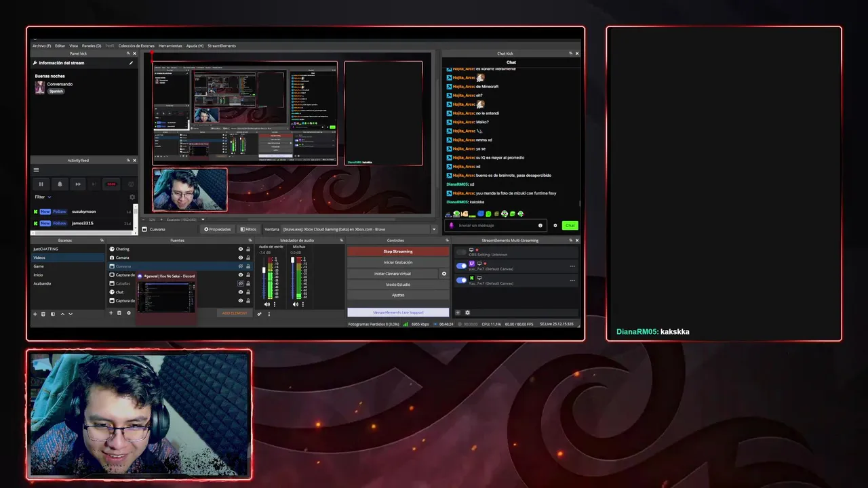Unlock the Chating source lock
Viewport: 868px width, 488px height.
[x=248, y=249]
